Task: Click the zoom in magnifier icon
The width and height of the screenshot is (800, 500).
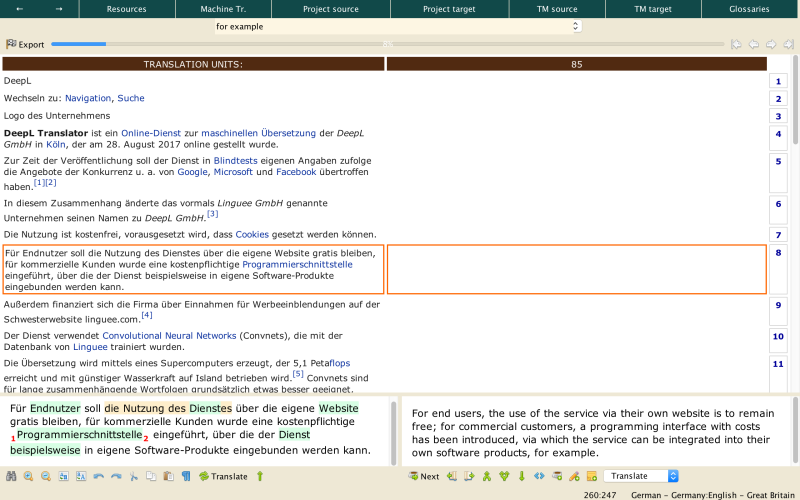Action: click(29, 476)
